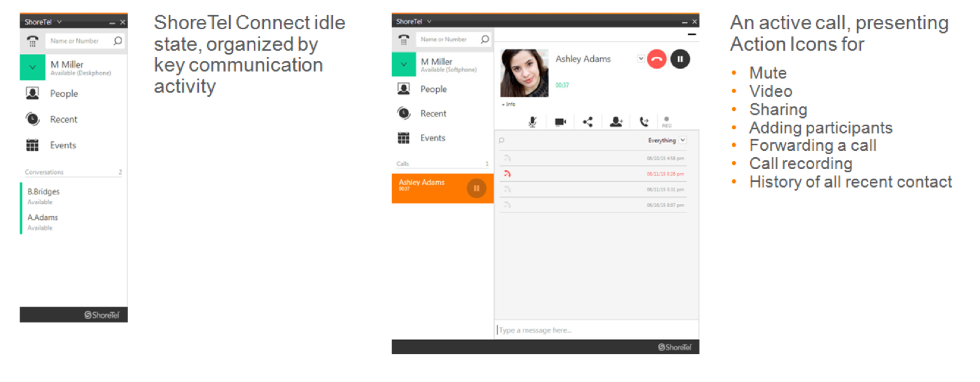The height and width of the screenshot is (382, 980).
Task: Start video with the camera icon
Action: (x=560, y=122)
